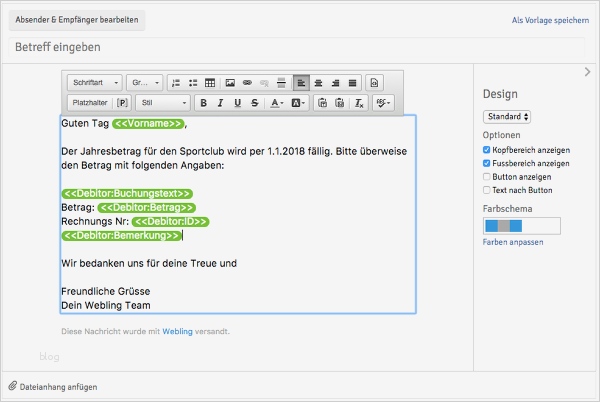
Task: Open Farben anpassen link
Action: 513,242
